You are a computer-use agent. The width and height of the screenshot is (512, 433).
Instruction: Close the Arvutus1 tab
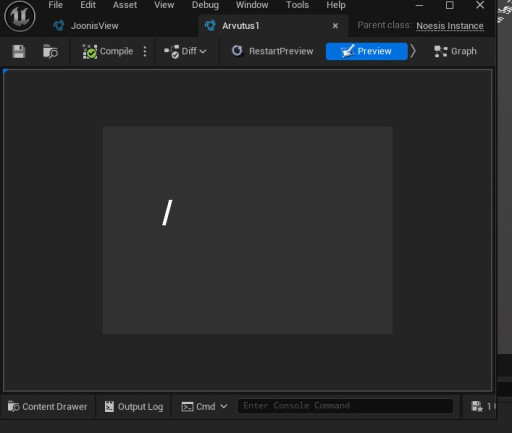[x=335, y=26]
